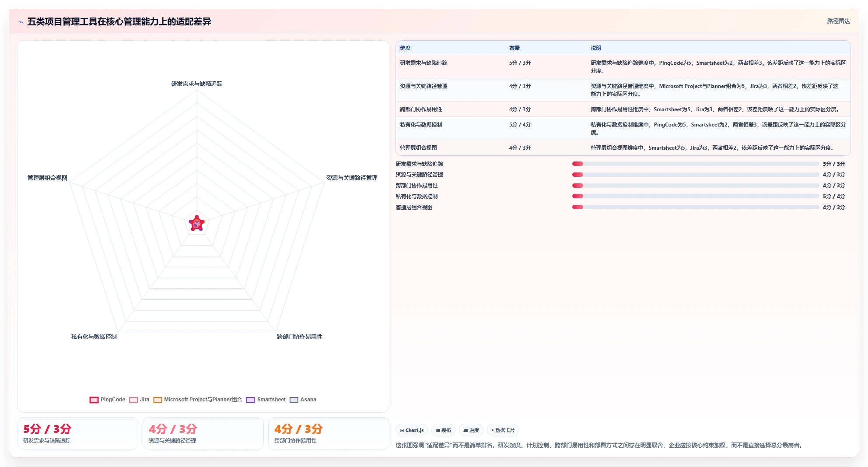Click progress bar for 研发需求与缺陷追踪
The height and width of the screenshot is (467, 868).
point(696,164)
